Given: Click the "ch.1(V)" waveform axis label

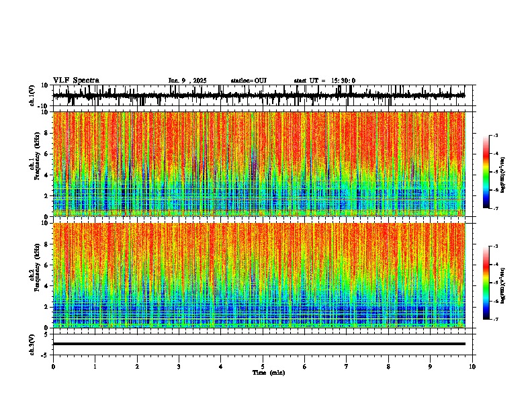Looking at the screenshot, I should pyautogui.click(x=32, y=95).
